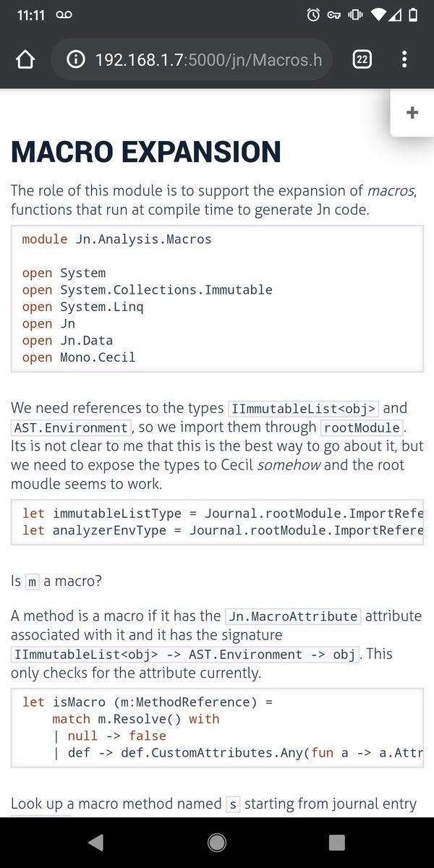The width and height of the screenshot is (434, 868).
Task: Tap the voicemail status bar icon
Action: click(x=64, y=15)
